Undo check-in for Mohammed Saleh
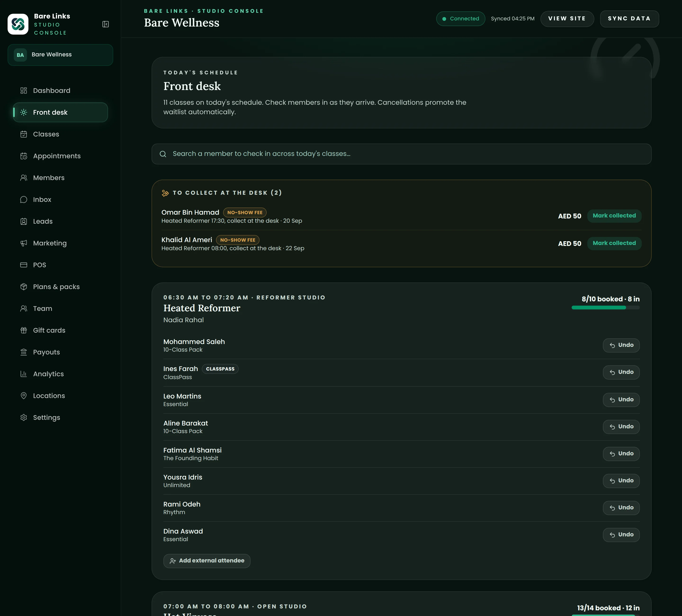This screenshot has width=682, height=616. coord(621,345)
